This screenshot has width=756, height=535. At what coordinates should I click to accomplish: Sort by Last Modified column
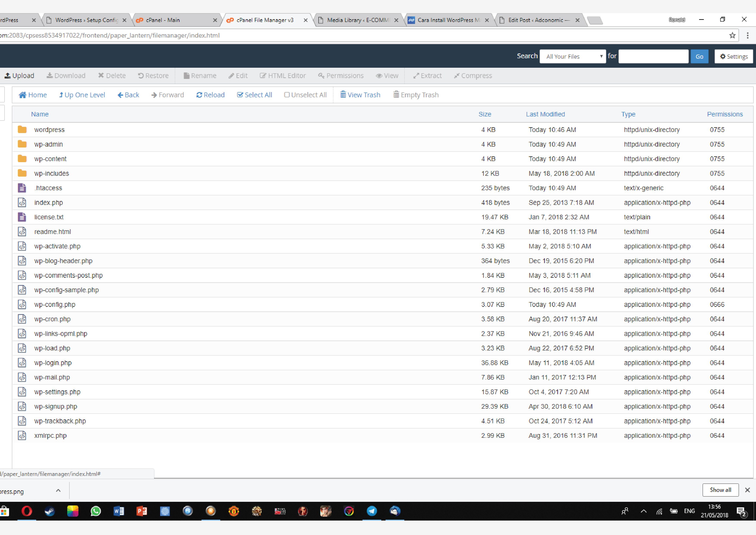pos(545,114)
